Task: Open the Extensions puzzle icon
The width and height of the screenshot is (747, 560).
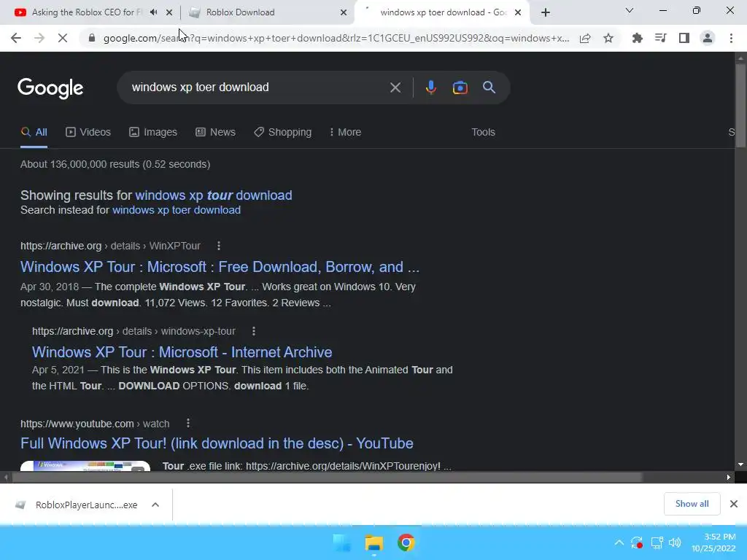Action: (x=637, y=38)
